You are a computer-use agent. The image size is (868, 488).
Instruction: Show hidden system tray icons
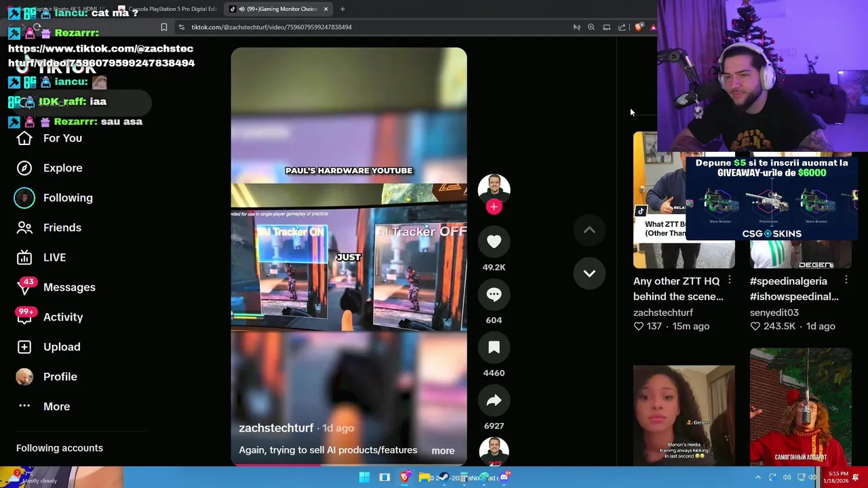point(758,477)
